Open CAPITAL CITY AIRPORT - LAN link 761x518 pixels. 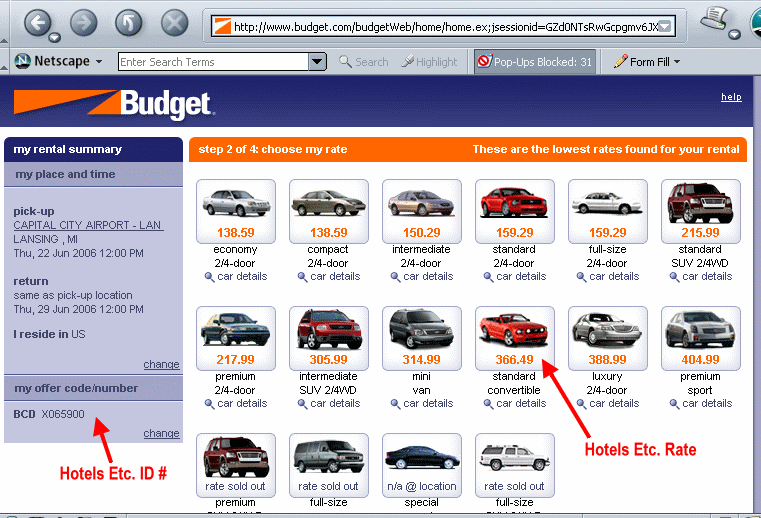pyautogui.click(x=88, y=225)
